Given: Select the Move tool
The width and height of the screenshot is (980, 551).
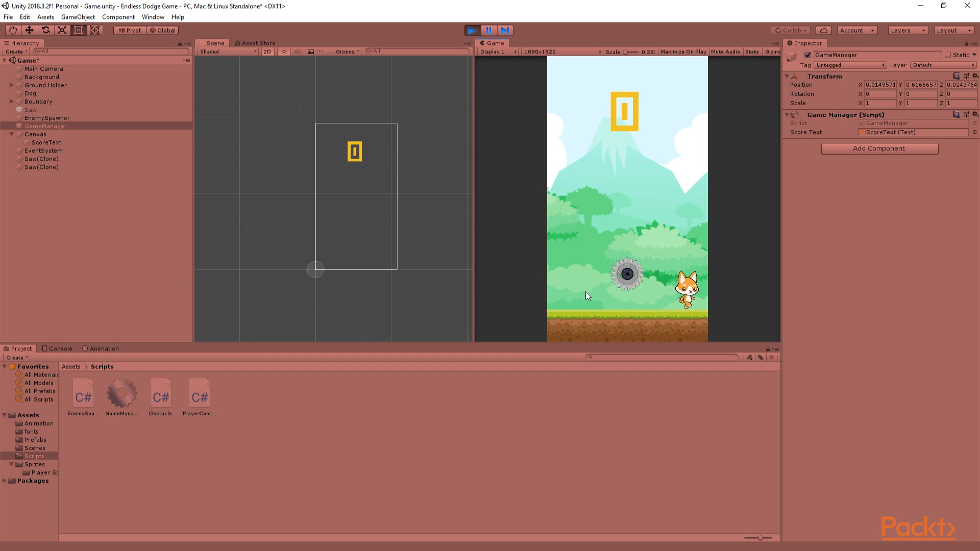Looking at the screenshot, I should (x=29, y=30).
